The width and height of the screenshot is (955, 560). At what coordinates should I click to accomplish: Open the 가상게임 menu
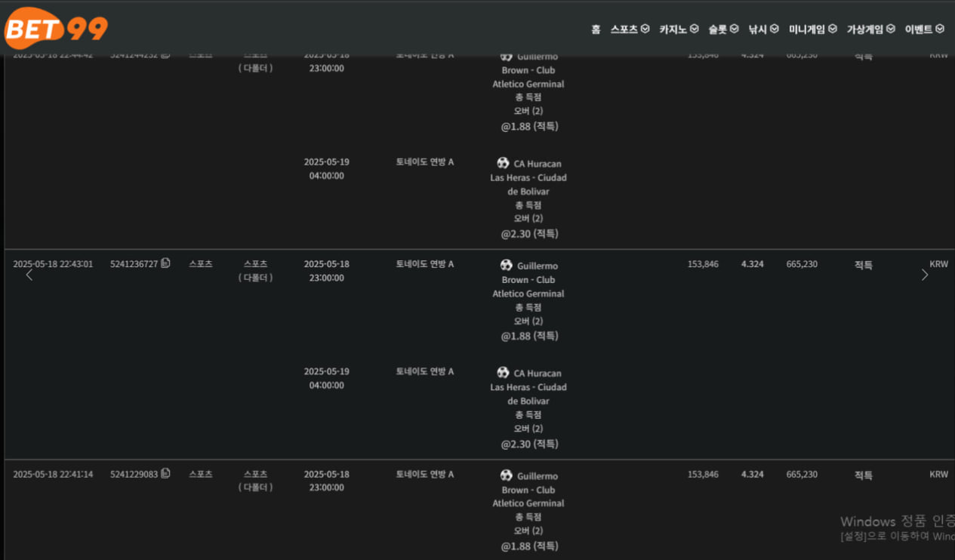(870, 29)
